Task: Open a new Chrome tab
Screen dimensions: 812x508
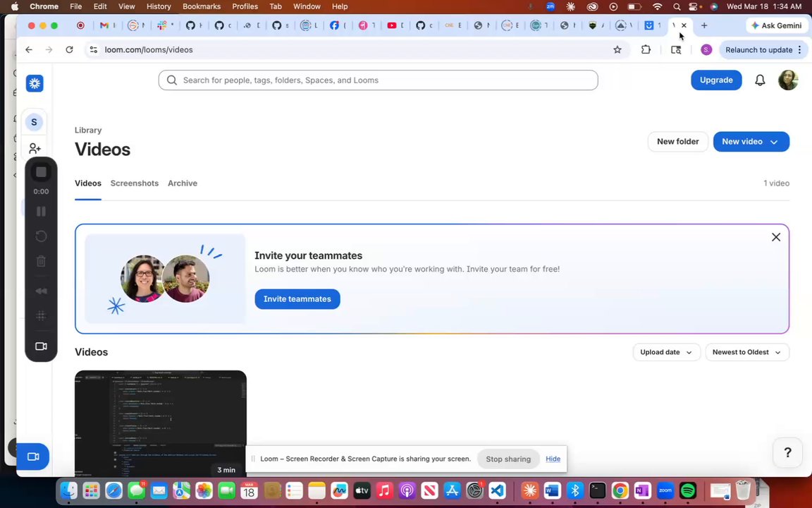Action: click(703, 25)
